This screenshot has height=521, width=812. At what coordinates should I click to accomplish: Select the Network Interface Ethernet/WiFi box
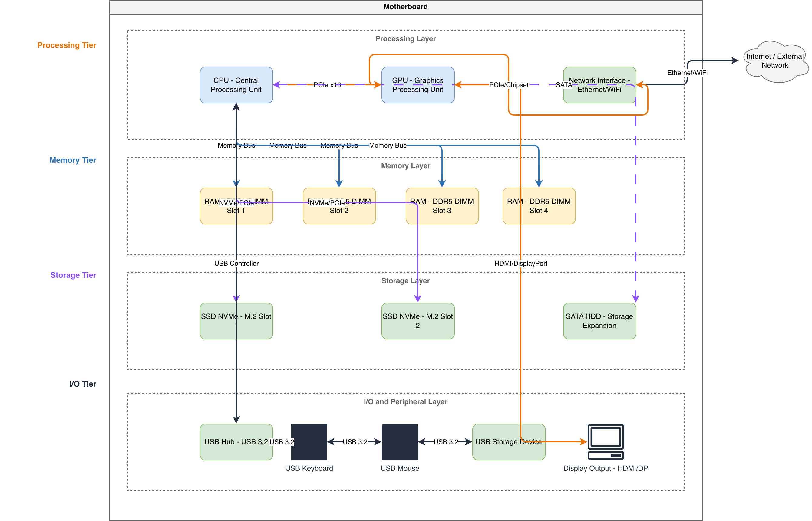599,85
